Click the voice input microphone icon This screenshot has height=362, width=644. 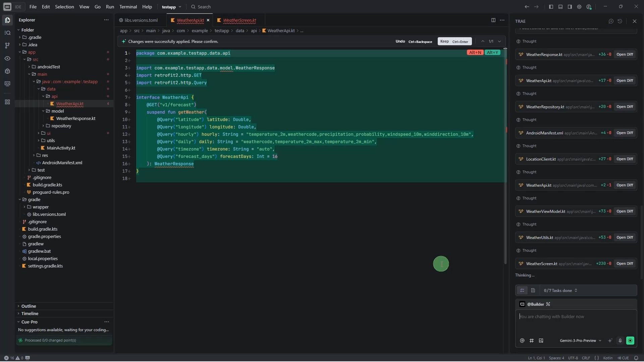coord(620,341)
